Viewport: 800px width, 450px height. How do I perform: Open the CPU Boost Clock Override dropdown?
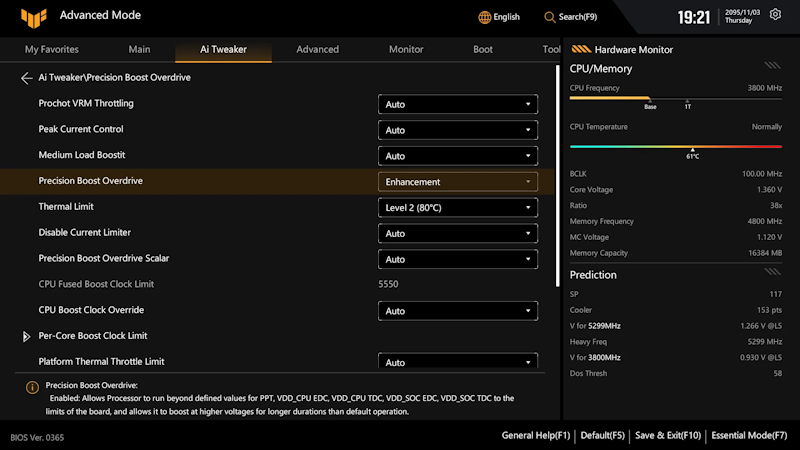pyautogui.click(x=458, y=311)
